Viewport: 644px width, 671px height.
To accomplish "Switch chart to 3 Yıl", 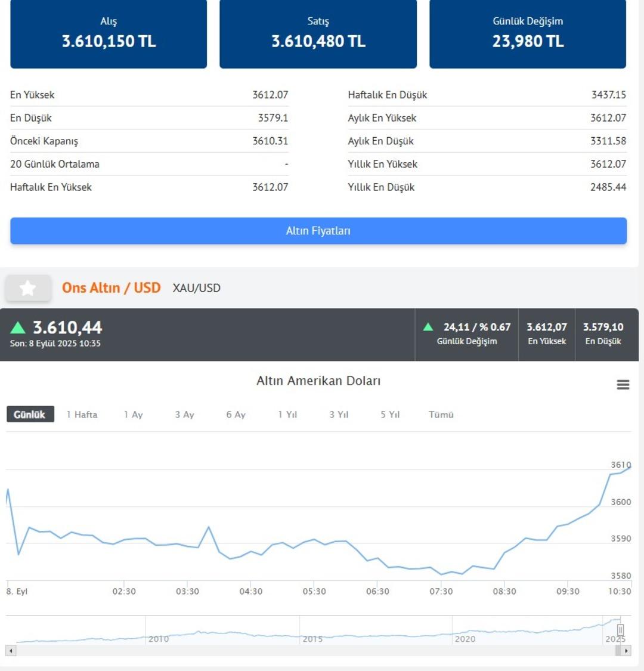I will pyautogui.click(x=339, y=415).
